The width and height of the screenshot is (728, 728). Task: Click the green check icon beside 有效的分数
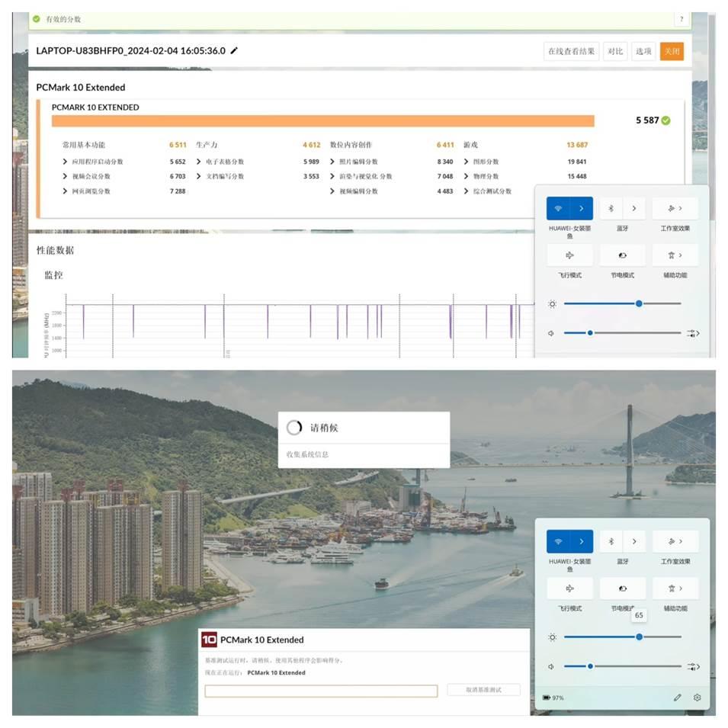coord(37,19)
